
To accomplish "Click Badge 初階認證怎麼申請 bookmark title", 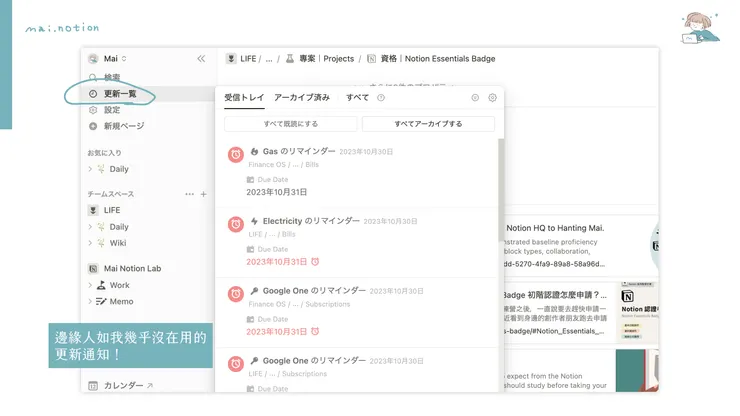I will [555, 295].
